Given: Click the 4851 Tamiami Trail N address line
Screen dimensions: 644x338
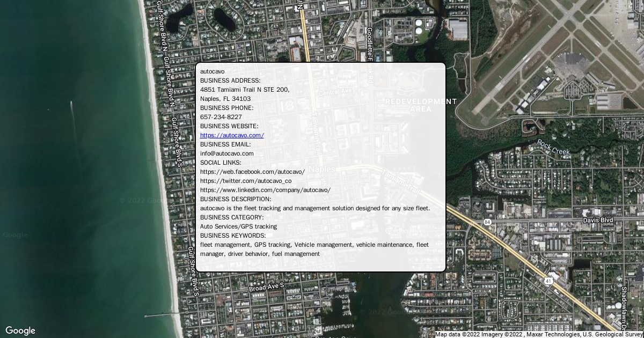Looking at the screenshot, I should coord(244,90).
